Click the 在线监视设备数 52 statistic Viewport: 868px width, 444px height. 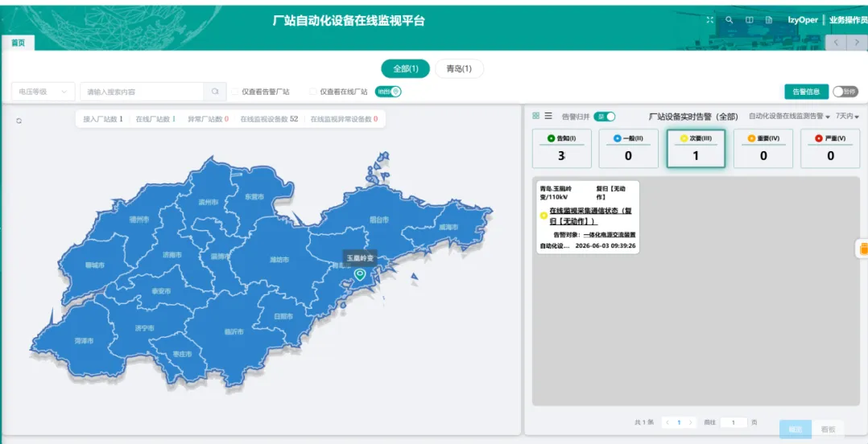click(x=269, y=119)
